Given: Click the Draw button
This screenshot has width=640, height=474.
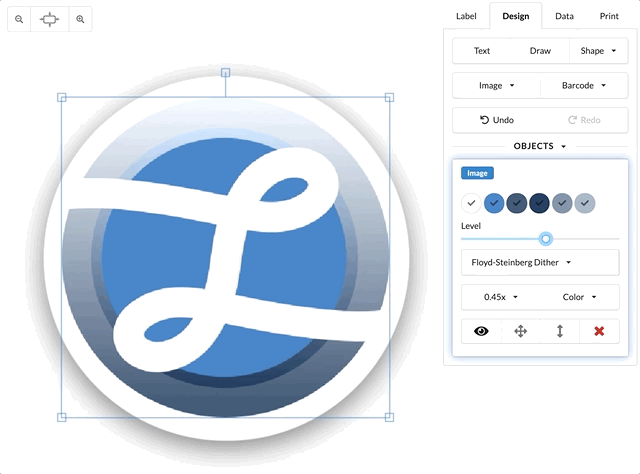Looking at the screenshot, I should pos(540,51).
